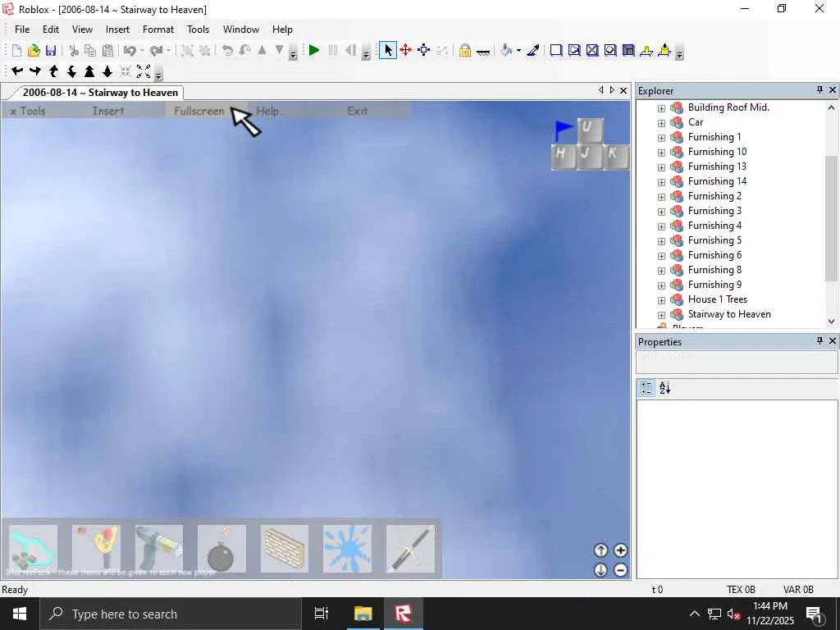
Task: Click the Copy icon in the toolbar
Action: pyautogui.click(x=90, y=50)
